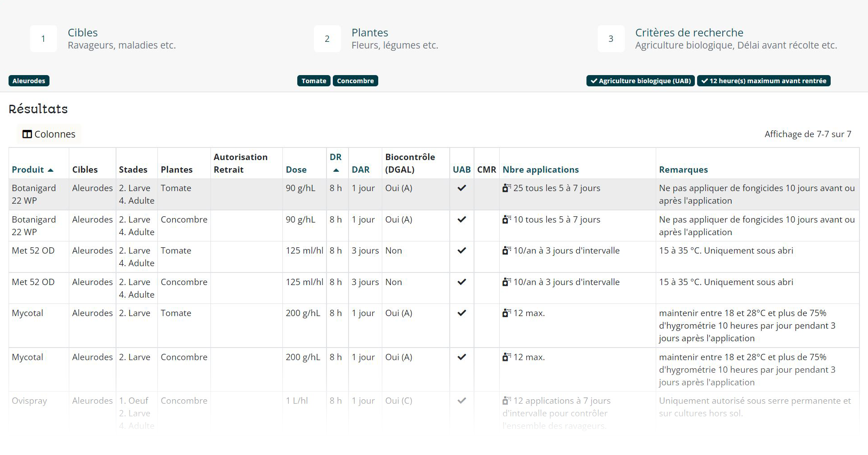Remove the Aleurodes target tag
The image size is (868, 455).
coord(29,81)
